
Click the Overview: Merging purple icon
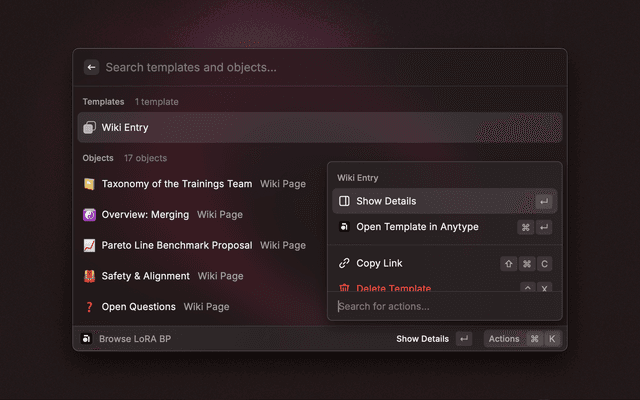click(x=90, y=214)
